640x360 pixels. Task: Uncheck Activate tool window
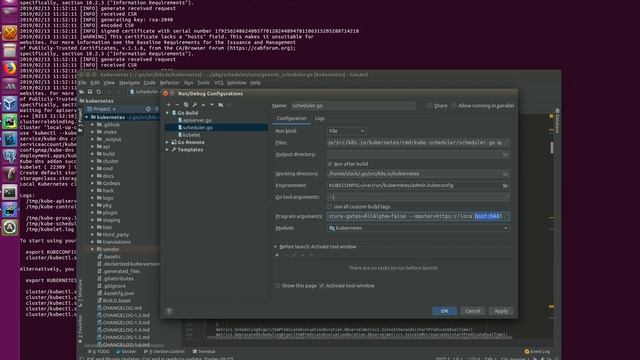click(x=322, y=286)
